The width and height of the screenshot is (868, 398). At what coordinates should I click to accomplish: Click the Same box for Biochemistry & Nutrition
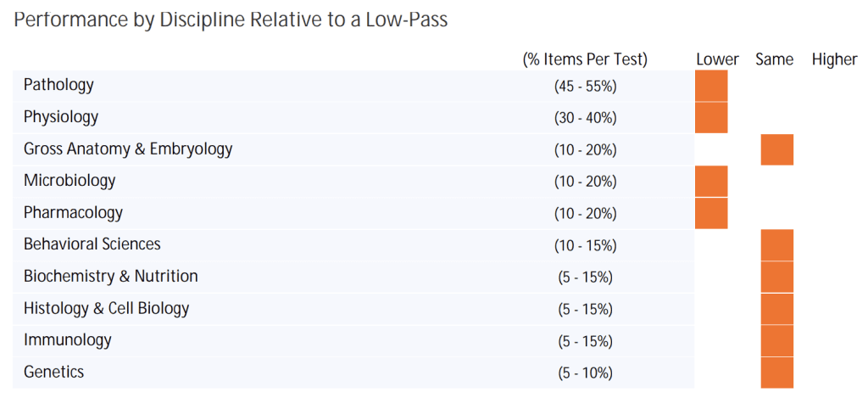pyautogui.click(x=776, y=277)
